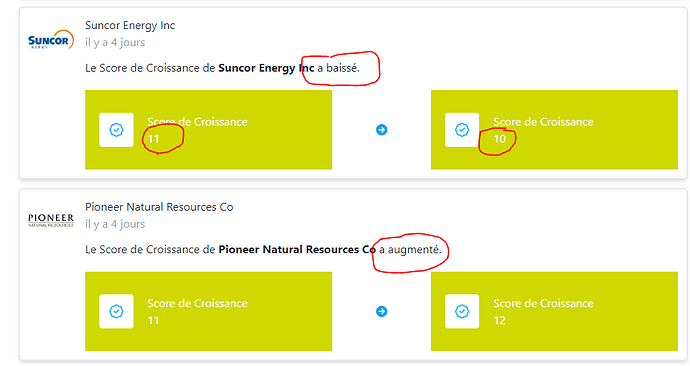The width and height of the screenshot is (690, 366).
Task: Click badge icon in Pioneer score 12 card
Action: (x=462, y=311)
